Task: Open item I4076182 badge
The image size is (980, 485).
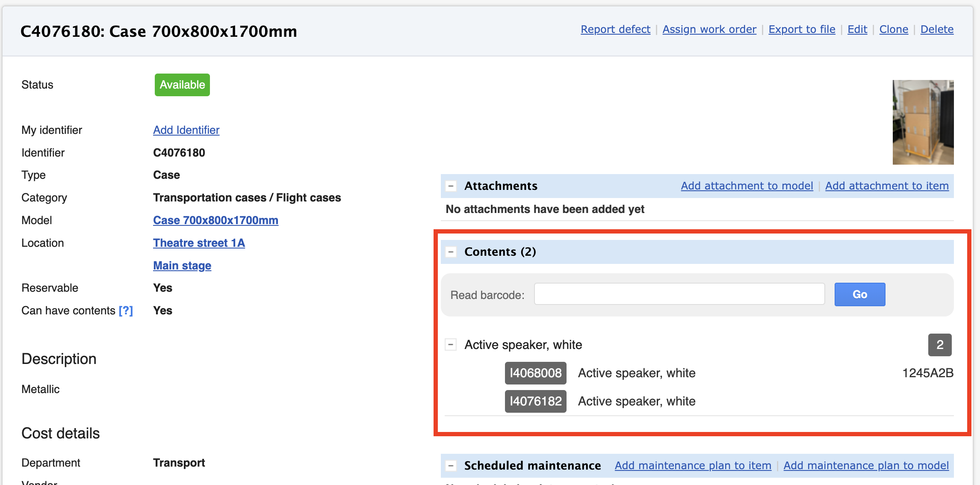Action: [x=535, y=401]
